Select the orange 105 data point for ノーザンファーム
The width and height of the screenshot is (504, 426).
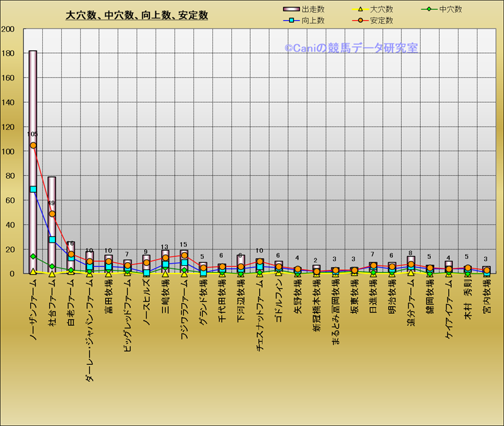(33, 146)
